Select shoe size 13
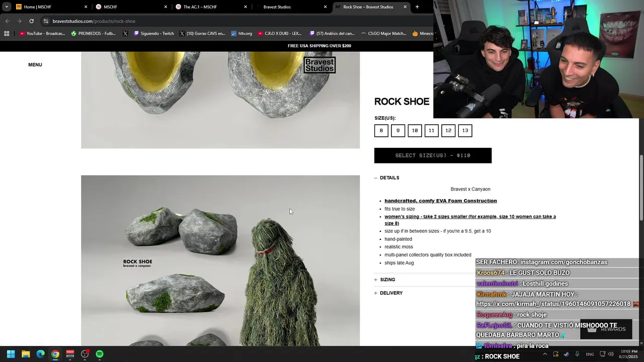 point(465,131)
